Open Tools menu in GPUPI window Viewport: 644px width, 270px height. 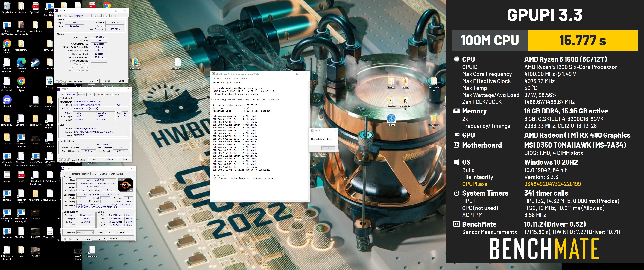click(x=236, y=79)
